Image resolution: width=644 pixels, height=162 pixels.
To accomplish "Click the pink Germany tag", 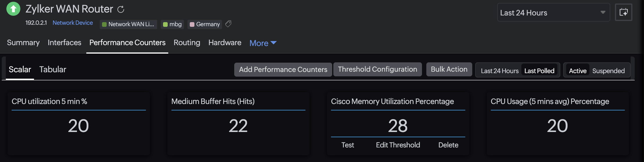I will coord(205,24).
